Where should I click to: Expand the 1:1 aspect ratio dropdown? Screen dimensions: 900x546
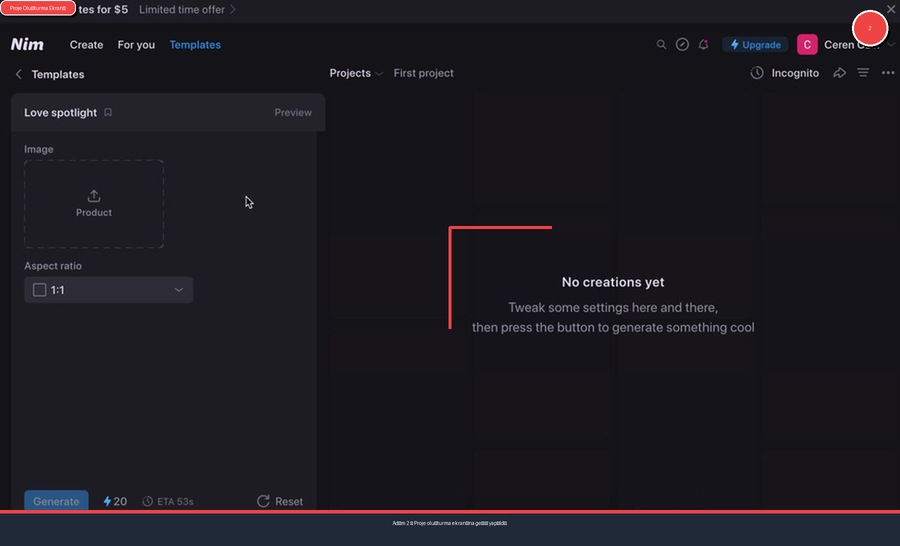coord(109,290)
